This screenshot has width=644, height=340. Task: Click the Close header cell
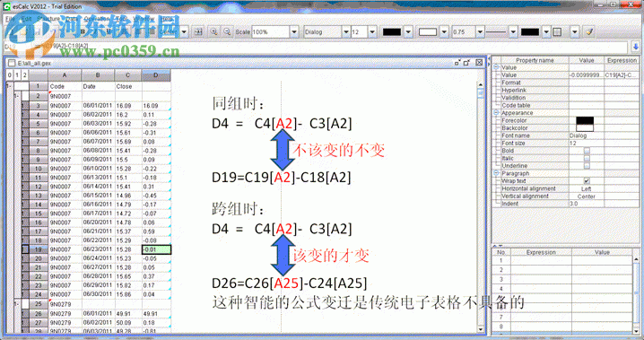127,87
